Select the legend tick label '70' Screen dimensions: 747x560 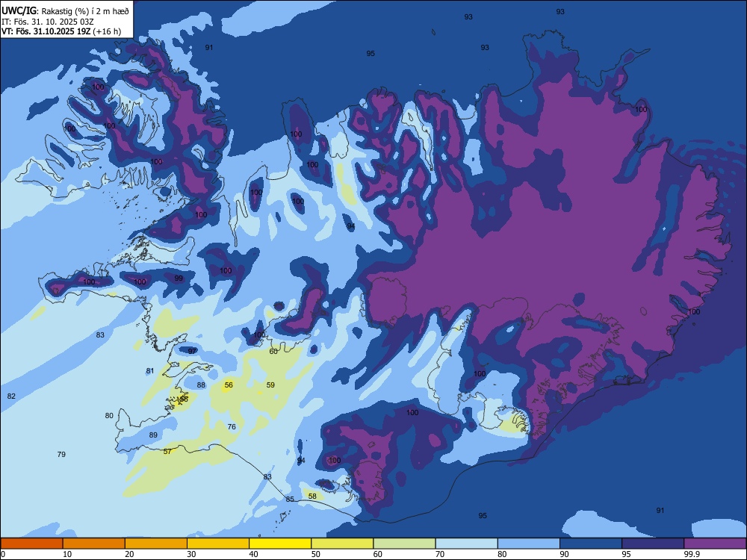click(x=440, y=554)
